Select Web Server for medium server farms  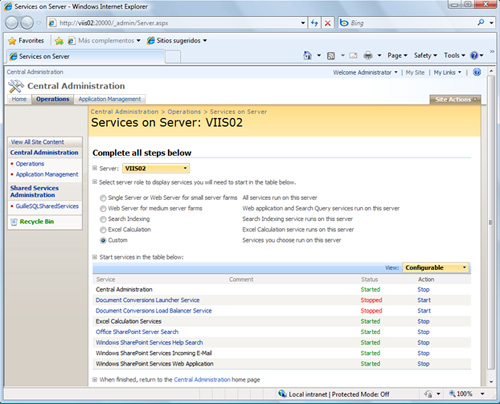coord(103,209)
